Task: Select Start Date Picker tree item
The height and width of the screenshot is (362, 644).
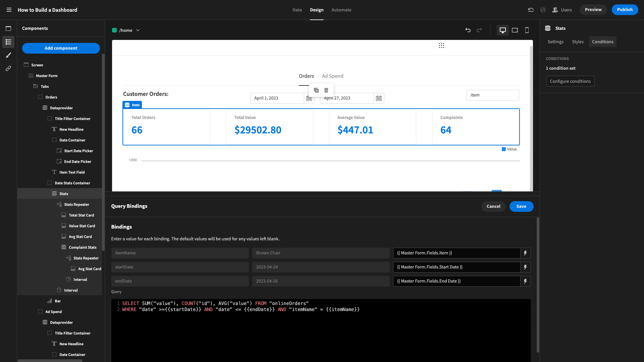Action: [x=78, y=151]
